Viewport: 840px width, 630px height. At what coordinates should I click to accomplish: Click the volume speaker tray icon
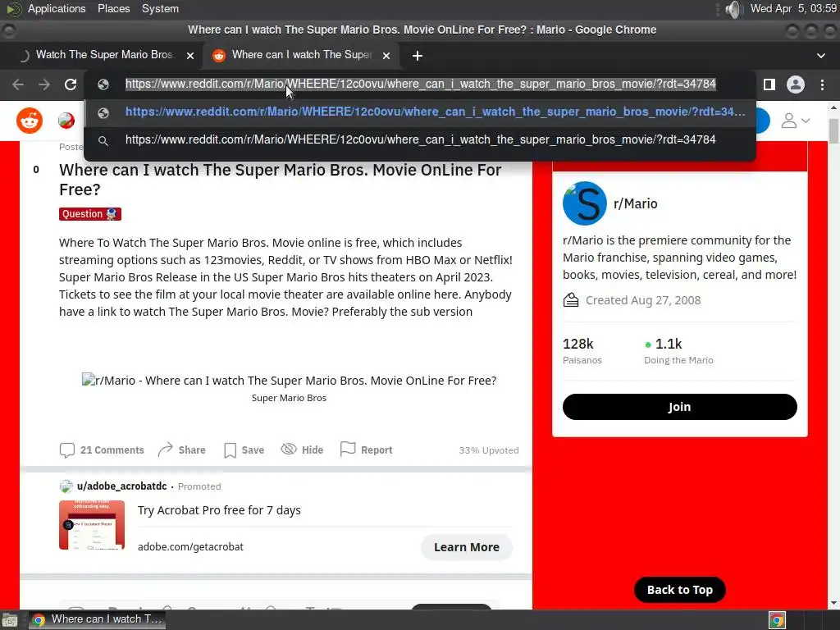click(733, 9)
